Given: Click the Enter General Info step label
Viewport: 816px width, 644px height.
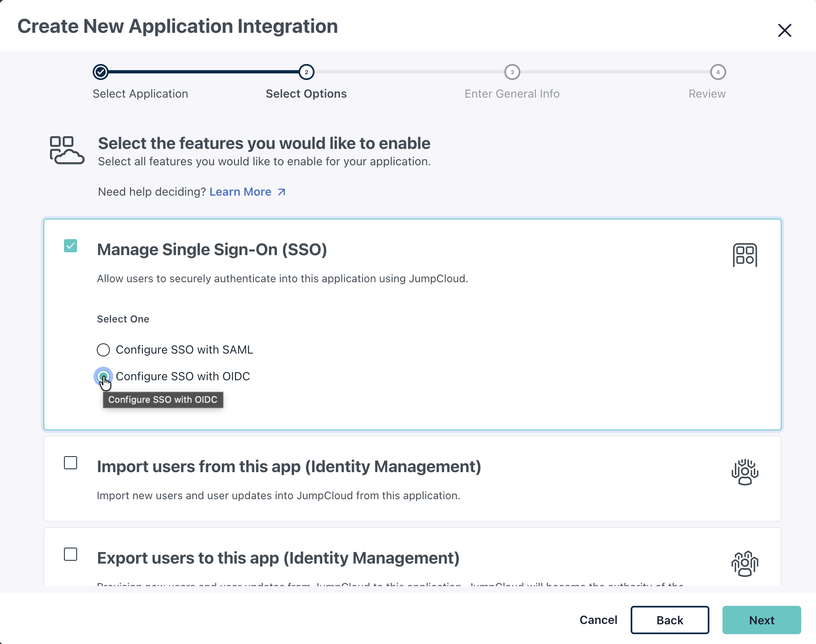Looking at the screenshot, I should pos(512,94).
